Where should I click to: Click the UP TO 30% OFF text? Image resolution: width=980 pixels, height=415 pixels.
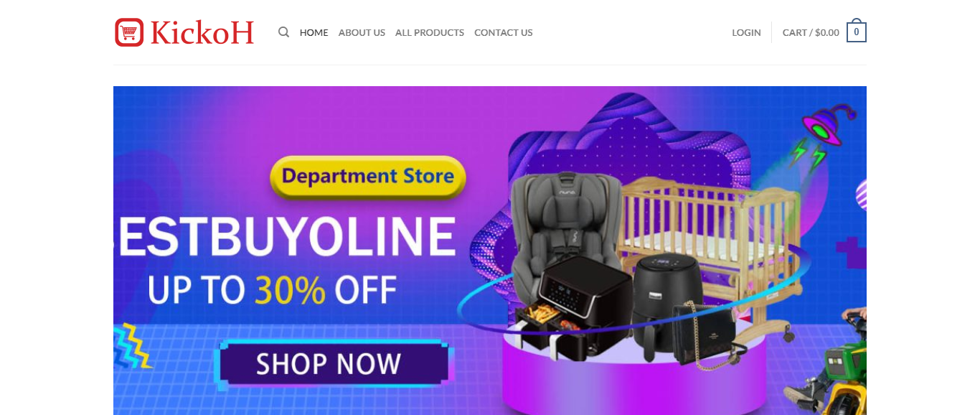(x=272, y=290)
